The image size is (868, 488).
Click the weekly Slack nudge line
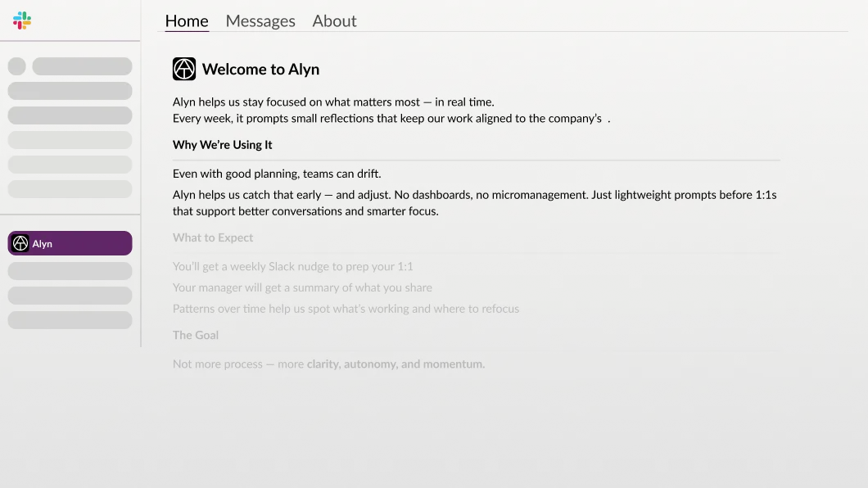[x=292, y=266]
